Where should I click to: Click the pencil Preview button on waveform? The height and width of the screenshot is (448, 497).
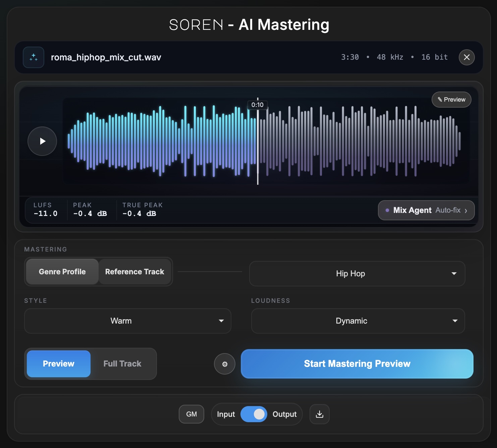pos(451,100)
